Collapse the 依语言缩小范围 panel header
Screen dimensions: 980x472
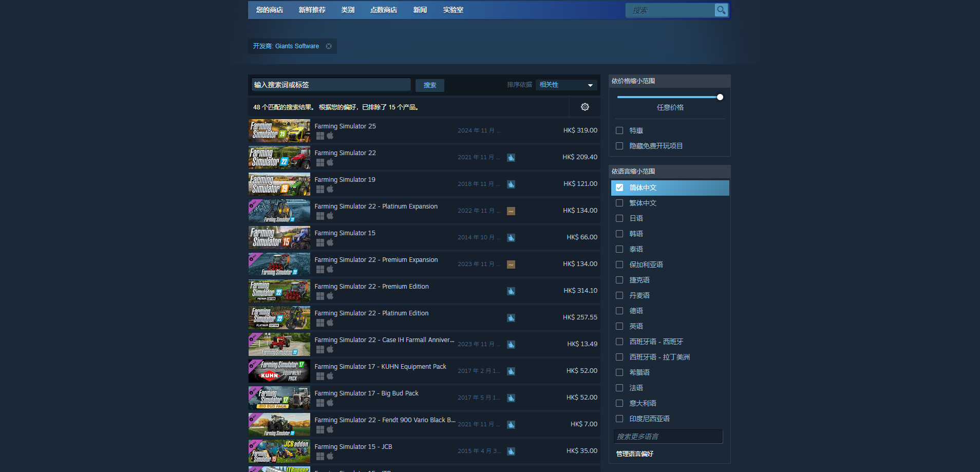point(669,172)
